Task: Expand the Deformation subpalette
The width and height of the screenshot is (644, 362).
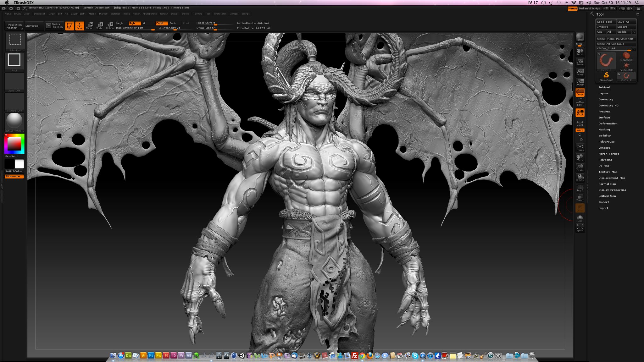Action: tap(608, 123)
